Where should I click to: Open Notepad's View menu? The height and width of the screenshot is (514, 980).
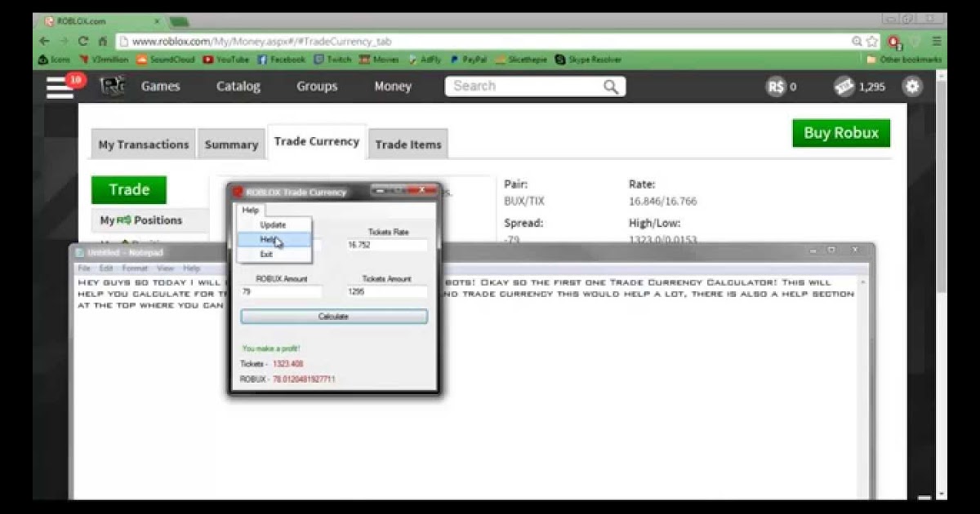[x=165, y=268]
